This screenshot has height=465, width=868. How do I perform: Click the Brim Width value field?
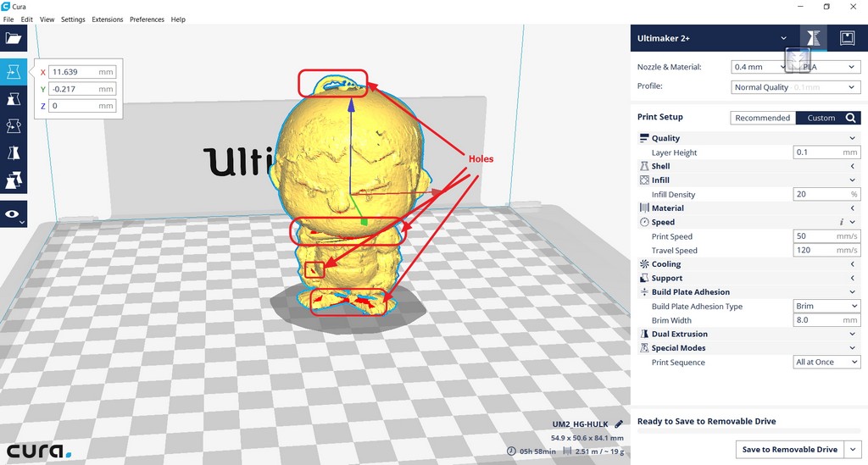coord(826,320)
